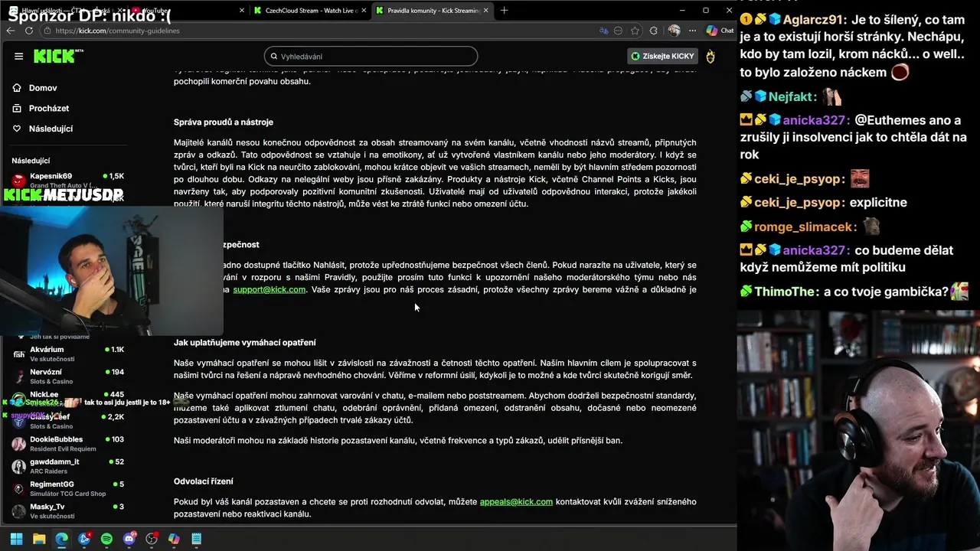Image resolution: width=980 pixels, height=551 pixels.
Task: Click the translate page icon in address bar
Action: (x=603, y=31)
